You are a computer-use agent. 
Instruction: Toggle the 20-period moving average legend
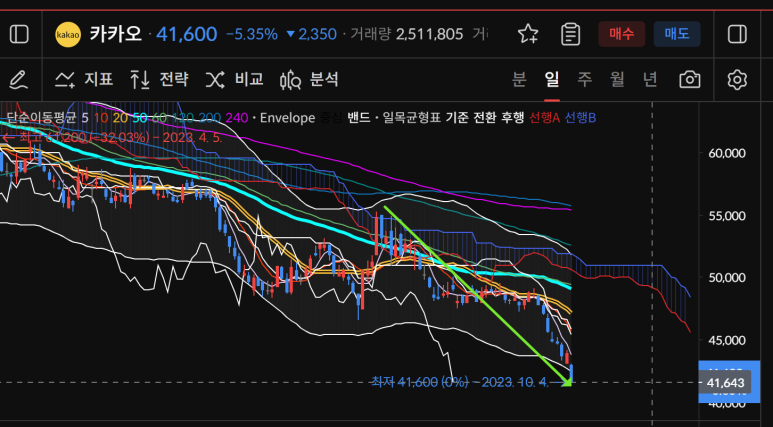[120, 118]
